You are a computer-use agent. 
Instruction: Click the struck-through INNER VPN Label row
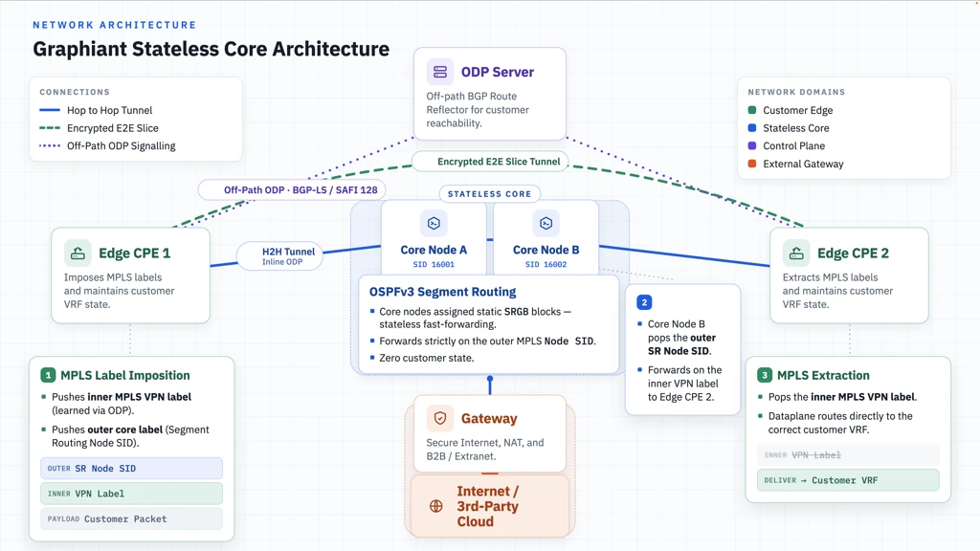click(x=848, y=454)
